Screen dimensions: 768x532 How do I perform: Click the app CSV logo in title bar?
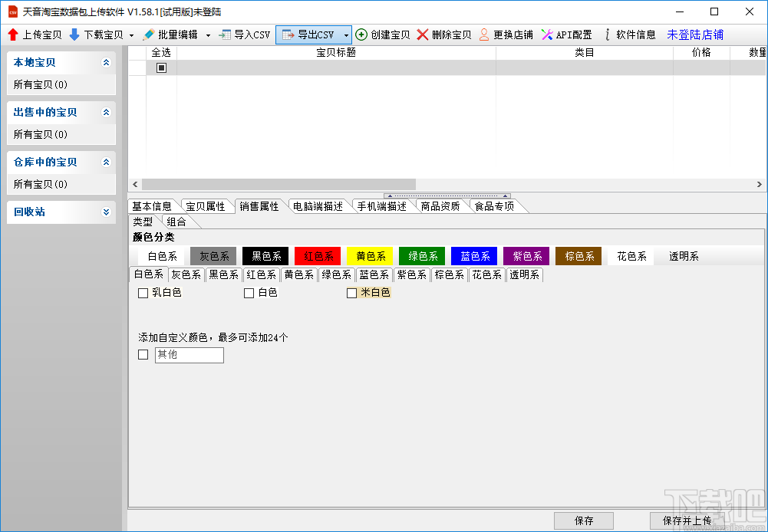pos(13,11)
